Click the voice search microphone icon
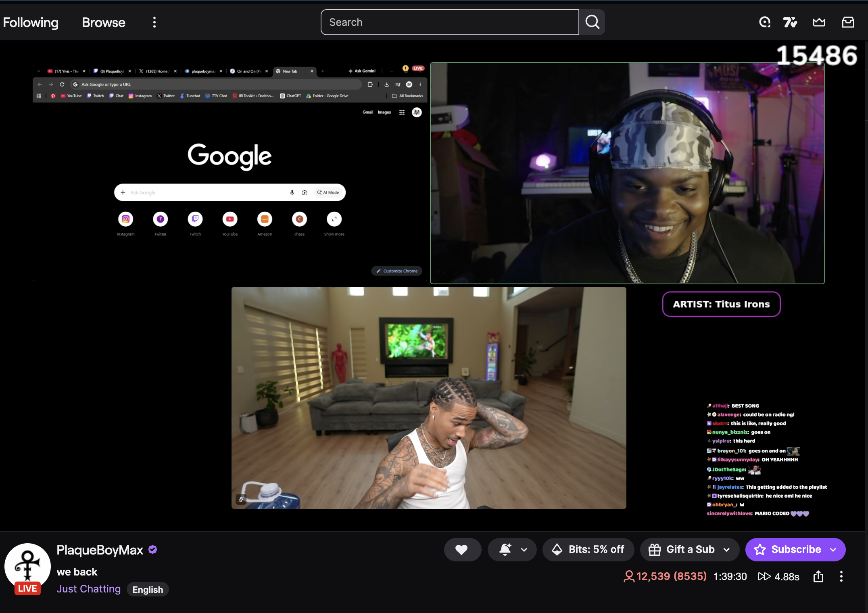Viewport: 868px width, 613px height. [x=292, y=192]
